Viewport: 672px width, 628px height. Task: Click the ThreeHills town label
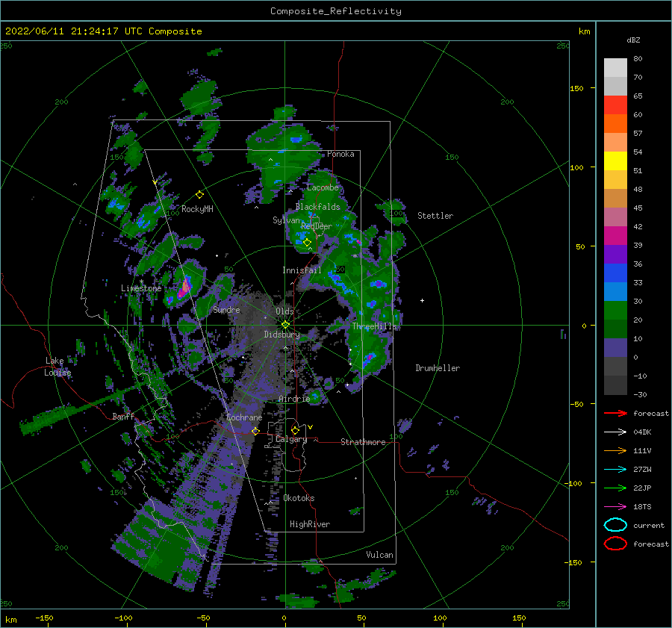tap(375, 326)
